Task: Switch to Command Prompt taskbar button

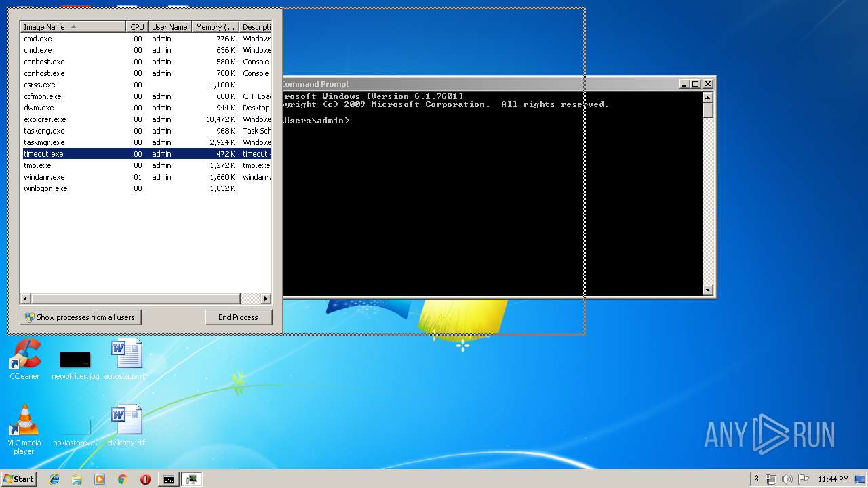Action: [x=168, y=479]
